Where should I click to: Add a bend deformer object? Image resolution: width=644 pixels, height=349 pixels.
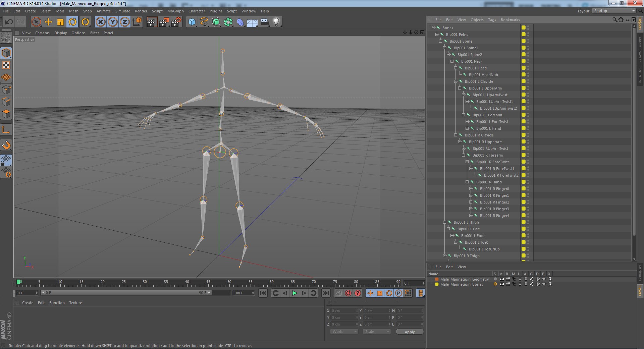tap(240, 22)
